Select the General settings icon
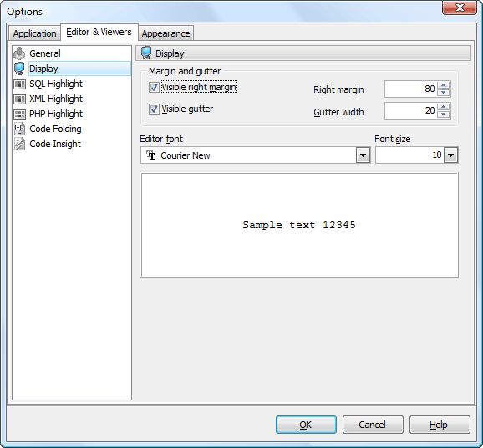Viewport: 483px width, 448px height. click(x=19, y=53)
